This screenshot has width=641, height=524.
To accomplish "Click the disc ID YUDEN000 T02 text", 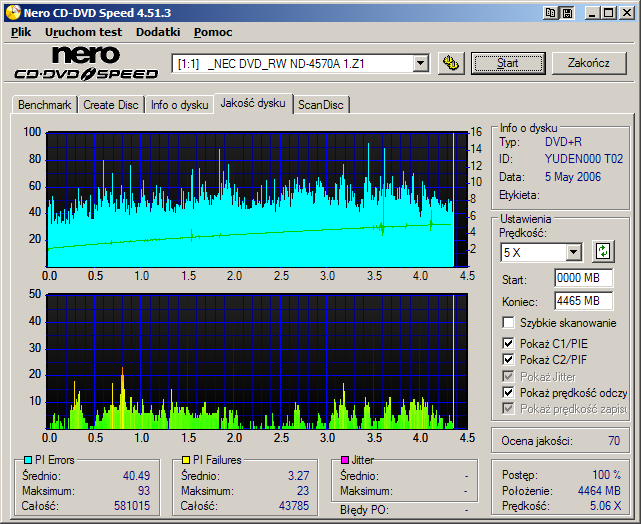I will click(x=584, y=159).
